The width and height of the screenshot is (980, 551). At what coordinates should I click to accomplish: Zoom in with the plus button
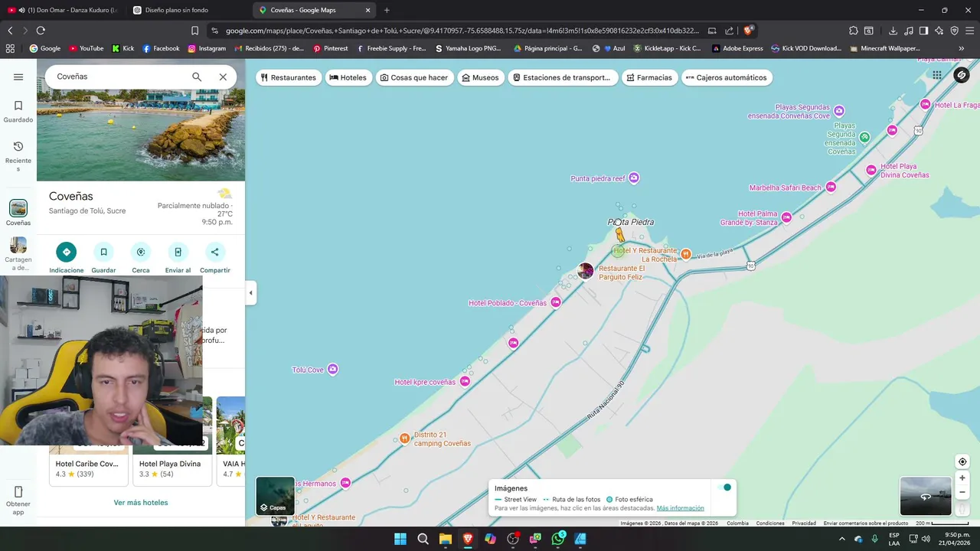pyautogui.click(x=962, y=478)
